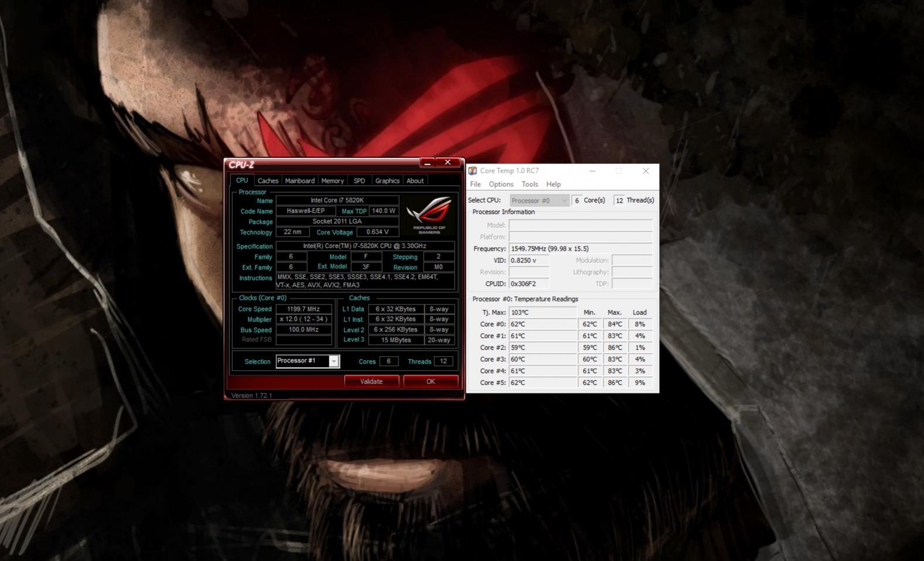Click the Cores count field in CPU-Z

[x=388, y=361]
